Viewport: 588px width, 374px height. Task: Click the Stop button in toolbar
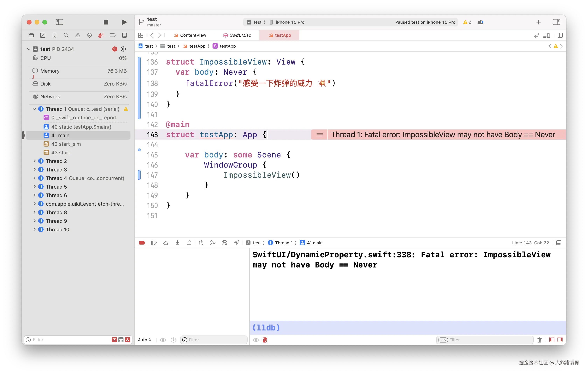(x=106, y=22)
